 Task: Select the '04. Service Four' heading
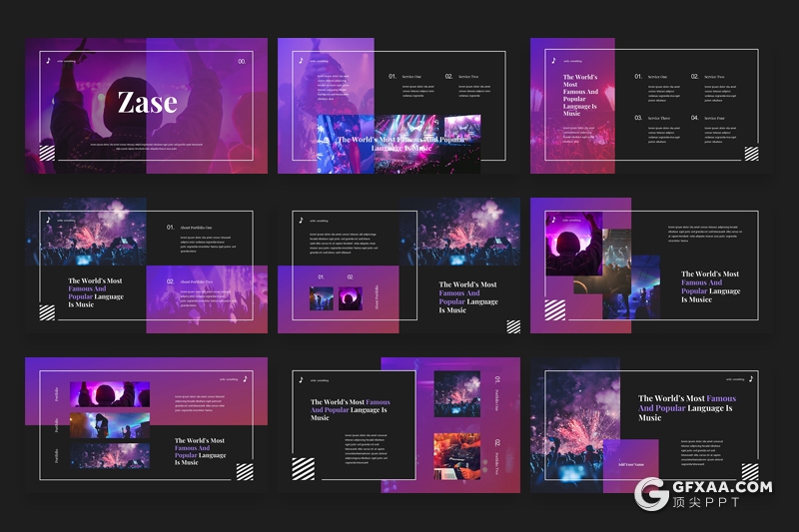coord(709,118)
